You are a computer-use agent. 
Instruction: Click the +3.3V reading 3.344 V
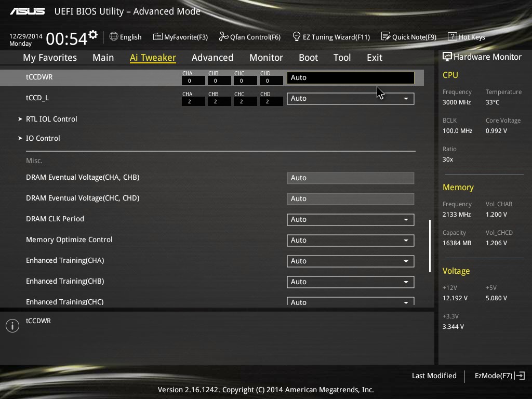click(x=453, y=327)
